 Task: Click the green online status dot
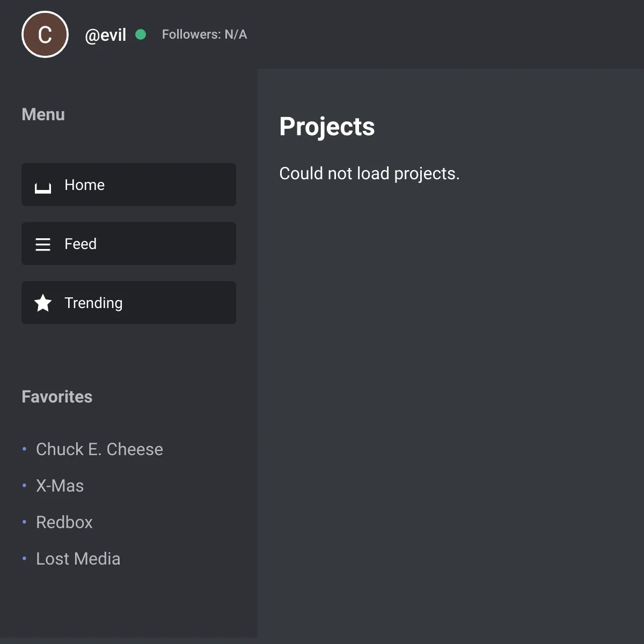141,34
